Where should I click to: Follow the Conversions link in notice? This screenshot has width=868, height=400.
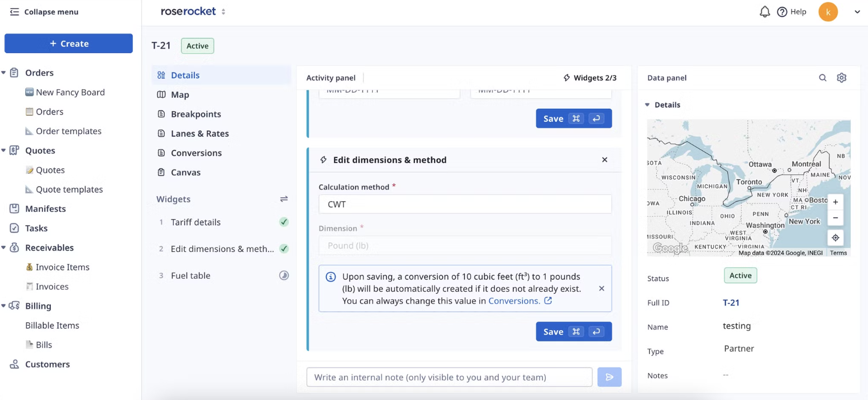514,301
